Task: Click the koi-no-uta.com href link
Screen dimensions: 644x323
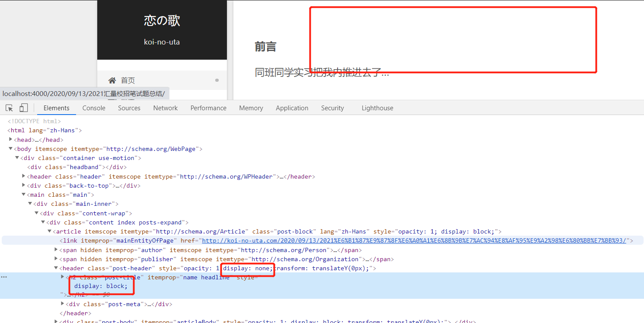Action: (414, 240)
